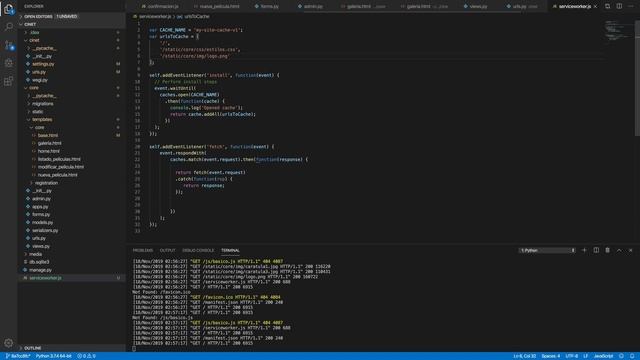This screenshot has height=360, width=640.
Task: Maximize the terminal panel with the up chevron
Action: [619, 250]
